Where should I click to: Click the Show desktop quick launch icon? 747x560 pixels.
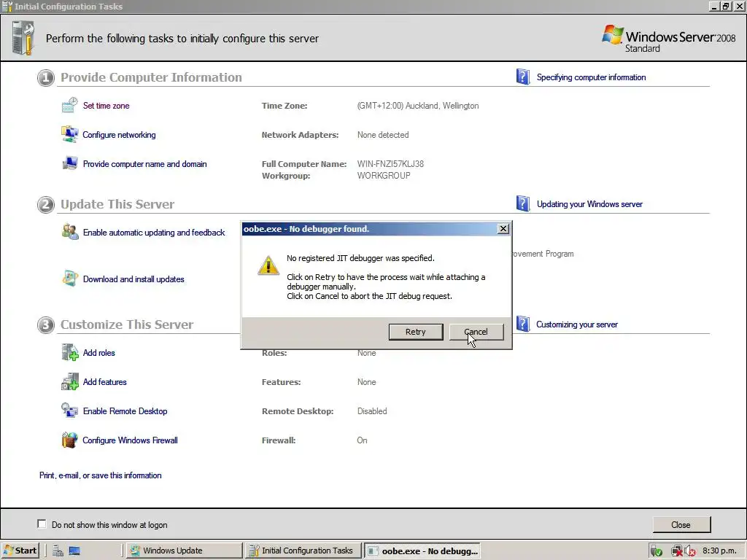[x=74, y=551]
